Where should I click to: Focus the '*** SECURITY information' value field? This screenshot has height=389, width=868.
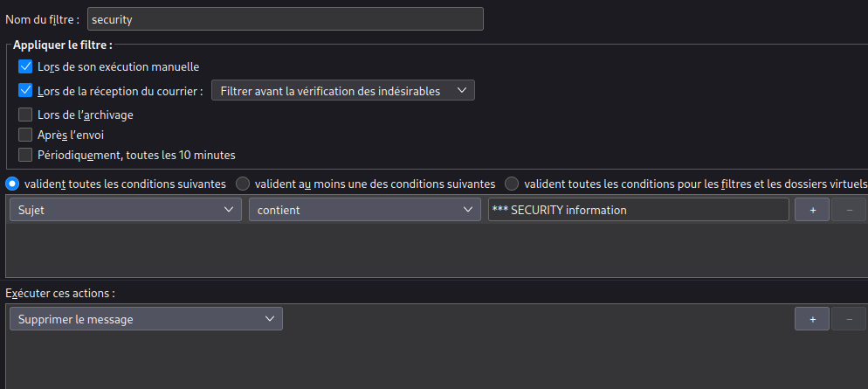point(637,210)
